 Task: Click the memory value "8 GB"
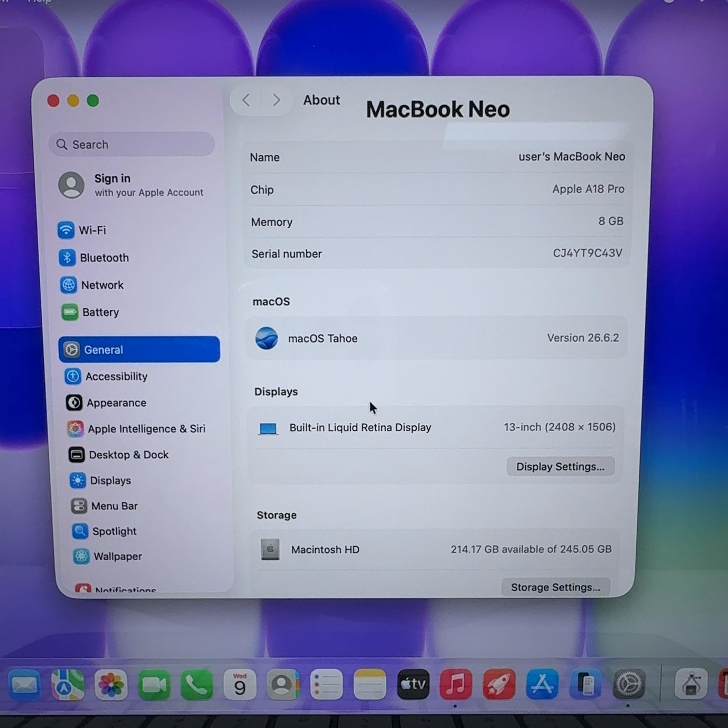611,221
